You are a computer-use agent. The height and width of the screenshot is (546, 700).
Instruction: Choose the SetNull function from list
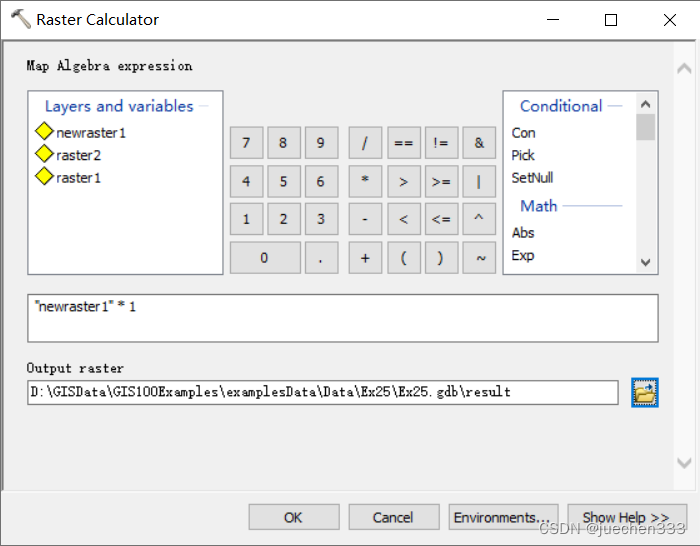click(532, 178)
